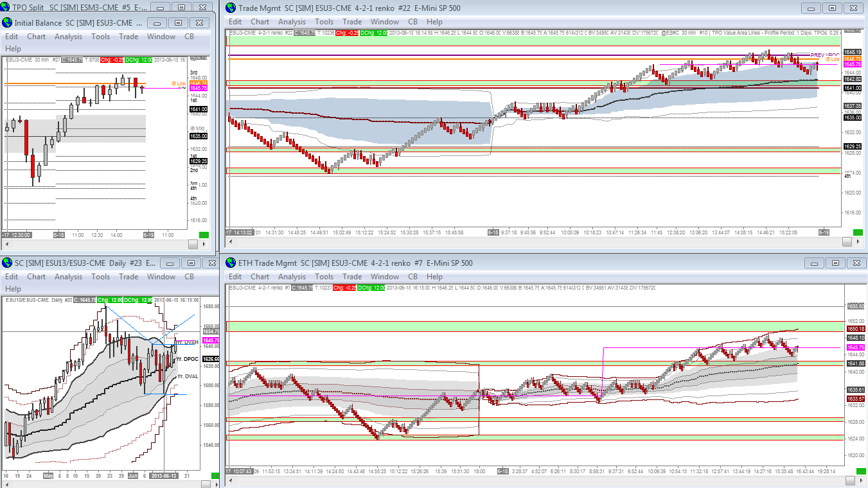Open the Tools menu in Trade Mgmt #22 window
This screenshot has height=488, width=868.
click(x=324, y=22)
